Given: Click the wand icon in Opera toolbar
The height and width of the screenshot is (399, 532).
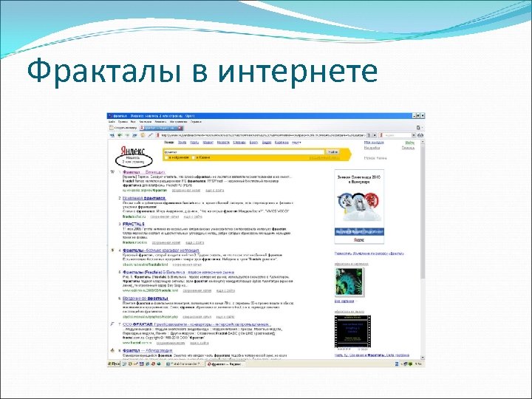Looking at the screenshot, I should (x=150, y=135).
